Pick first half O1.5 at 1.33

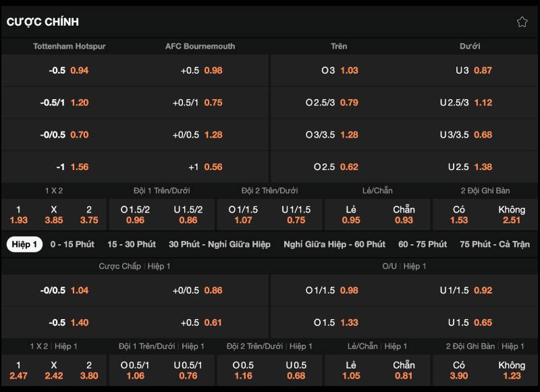[x=339, y=323]
